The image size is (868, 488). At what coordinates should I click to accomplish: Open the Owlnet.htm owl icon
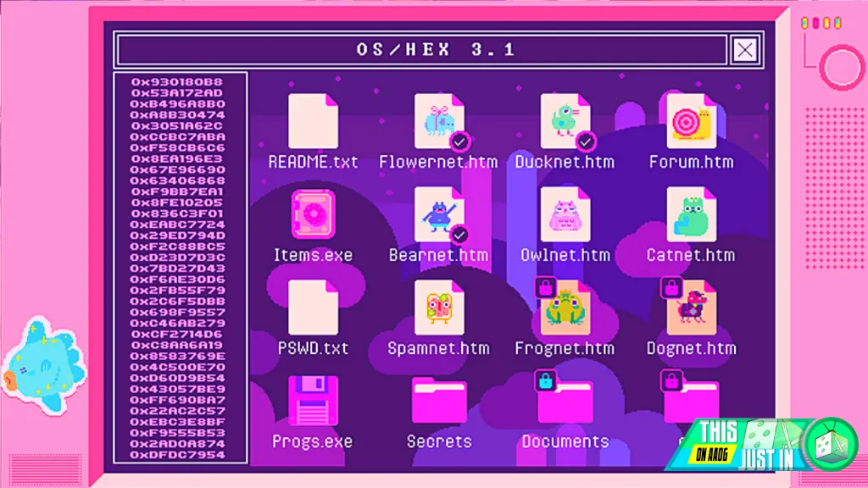pos(565,214)
